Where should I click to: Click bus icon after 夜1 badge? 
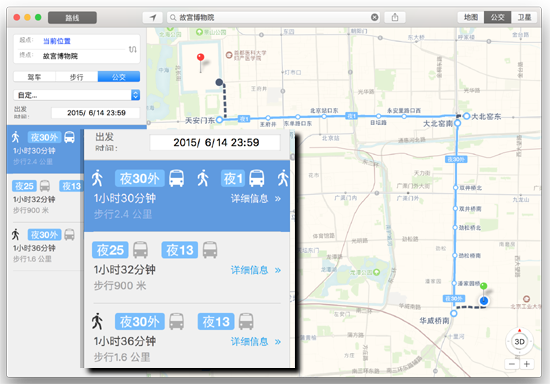256,178
